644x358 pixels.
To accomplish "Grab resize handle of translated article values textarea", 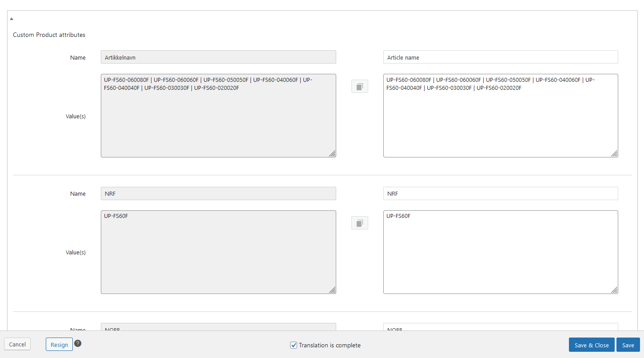I will point(614,153).
